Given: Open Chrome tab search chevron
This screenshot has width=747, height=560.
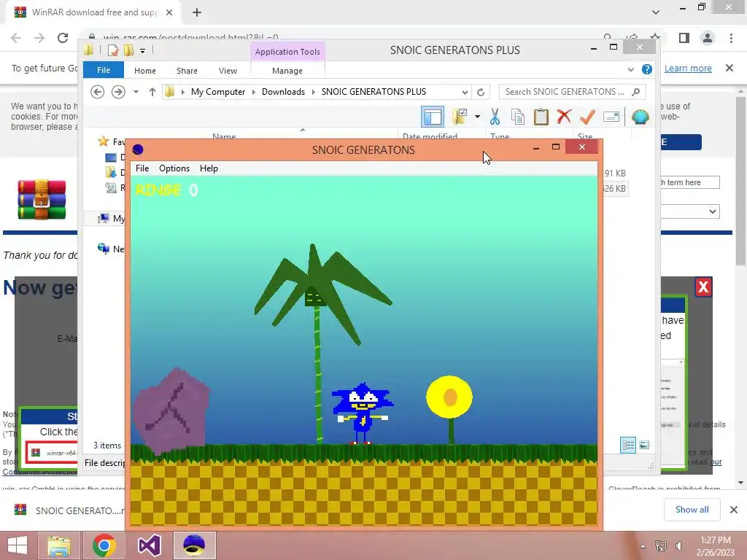Looking at the screenshot, I should click(x=656, y=12).
